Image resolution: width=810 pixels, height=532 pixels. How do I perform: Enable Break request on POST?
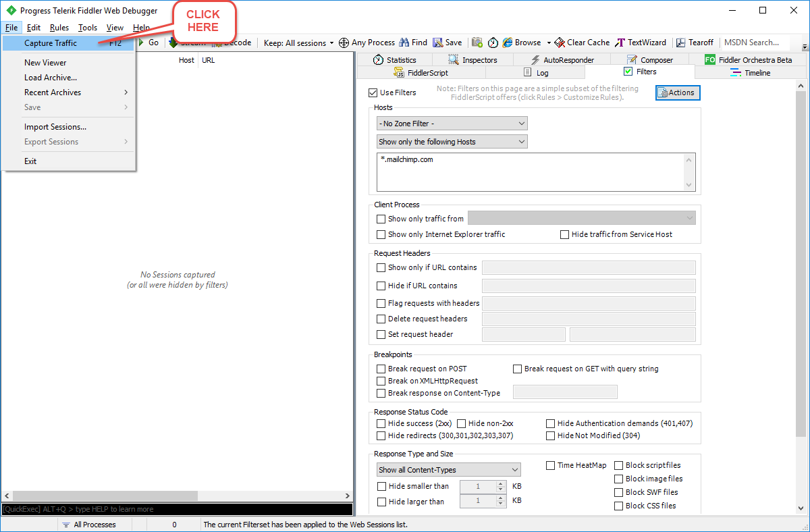tap(381, 369)
